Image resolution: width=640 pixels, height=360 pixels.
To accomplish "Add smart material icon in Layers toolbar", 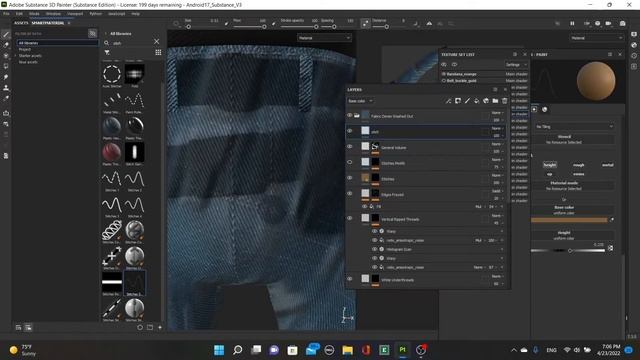I will point(486,101).
